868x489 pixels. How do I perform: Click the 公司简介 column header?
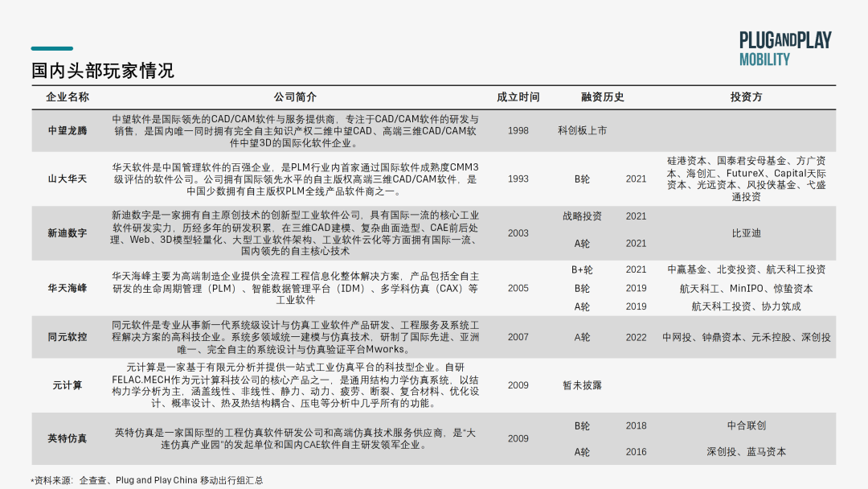point(295,97)
